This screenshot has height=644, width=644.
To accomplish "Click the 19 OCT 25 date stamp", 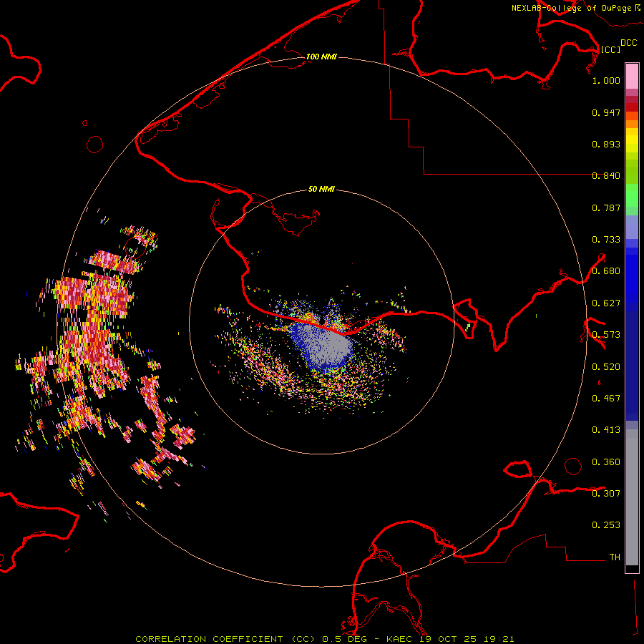I will coord(448,639).
